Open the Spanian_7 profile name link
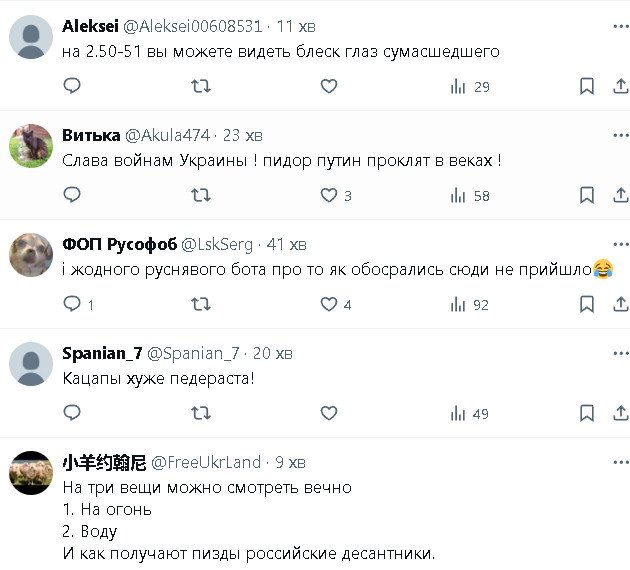The image size is (630, 570). (102, 353)
